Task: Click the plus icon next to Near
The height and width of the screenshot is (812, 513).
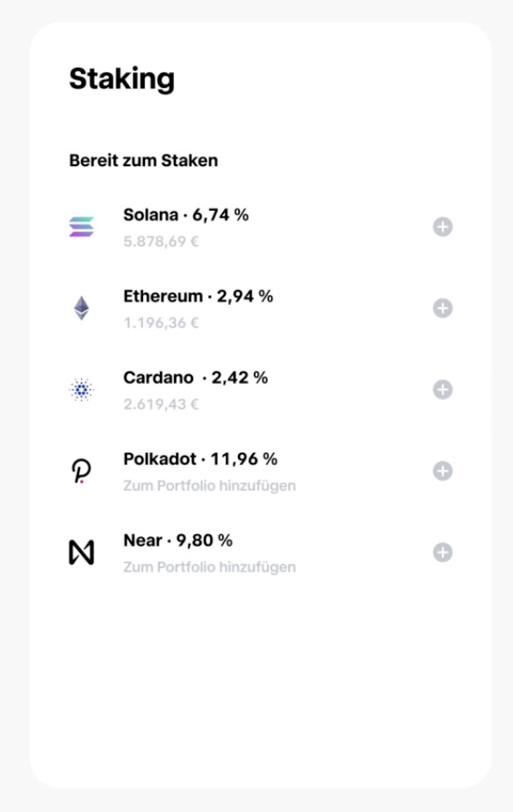Action: [x=444, y=553]
